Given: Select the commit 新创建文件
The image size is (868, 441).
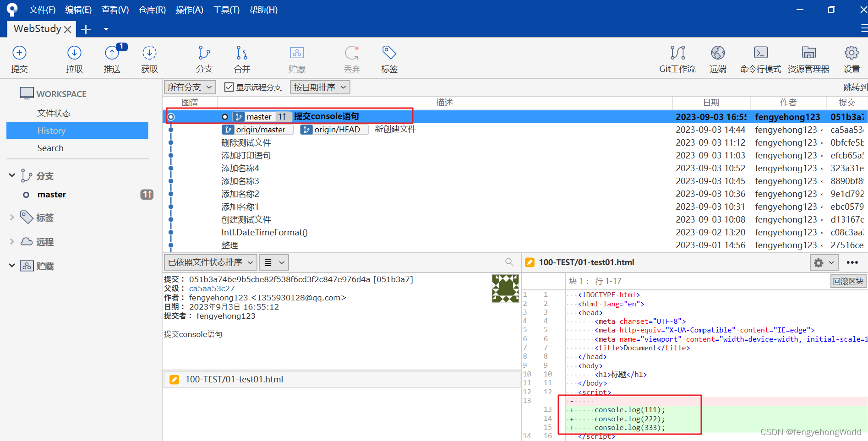Looking at the screenshot, I should click(395, 130).
